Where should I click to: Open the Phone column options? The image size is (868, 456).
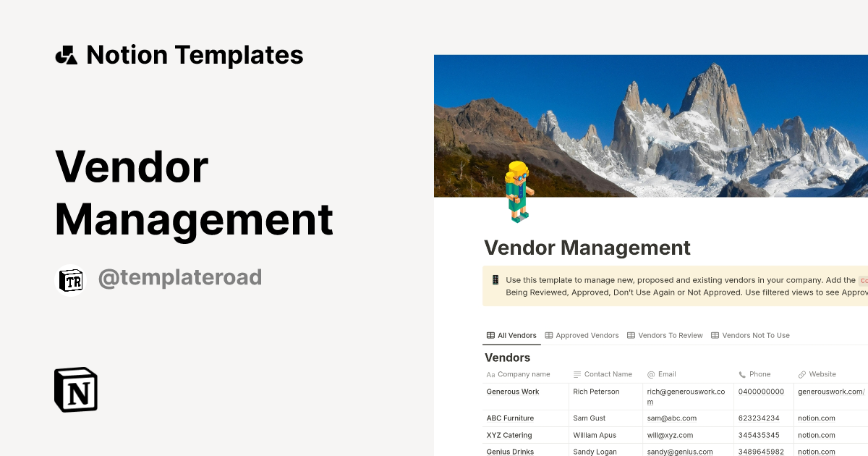pos(759,374)
